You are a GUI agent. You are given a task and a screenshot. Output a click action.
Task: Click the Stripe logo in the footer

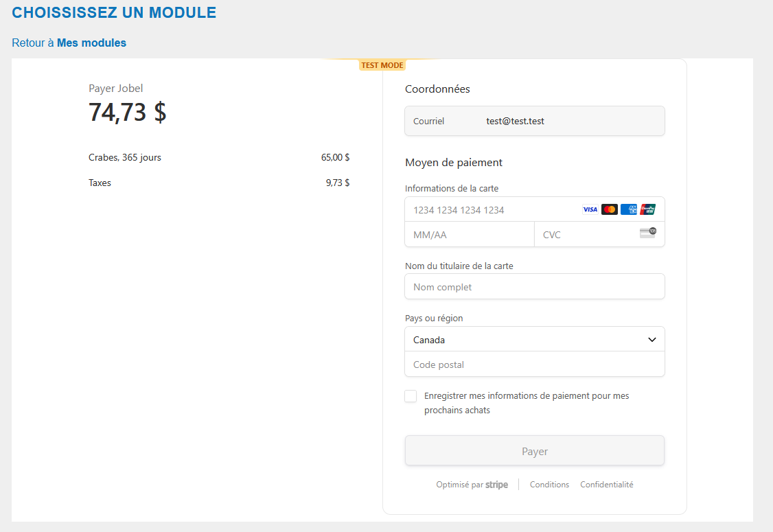tap(496, 485)
